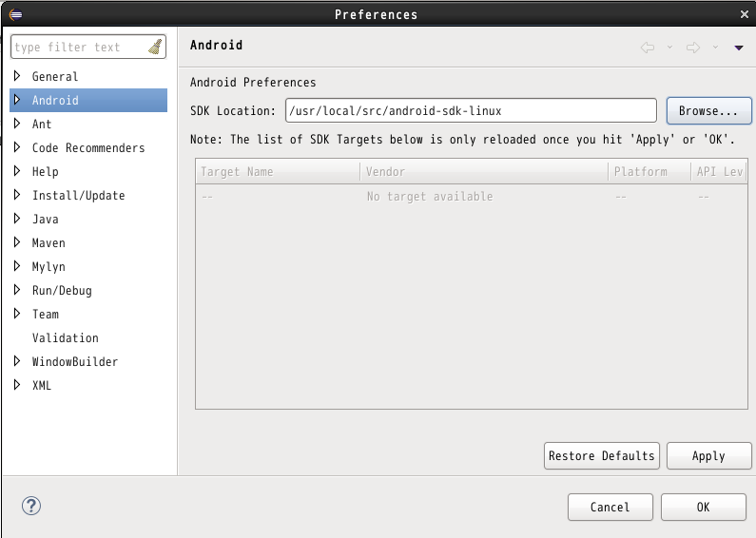Expand the Mylyn tree node

click(17, 265)
